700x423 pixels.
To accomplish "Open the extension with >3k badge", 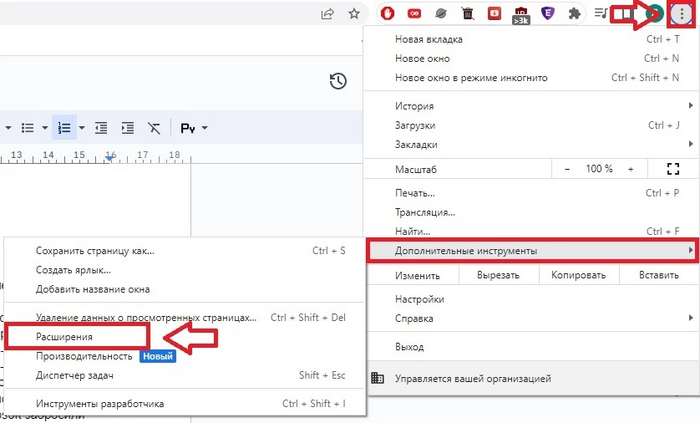I will click(x=521, y=15).
